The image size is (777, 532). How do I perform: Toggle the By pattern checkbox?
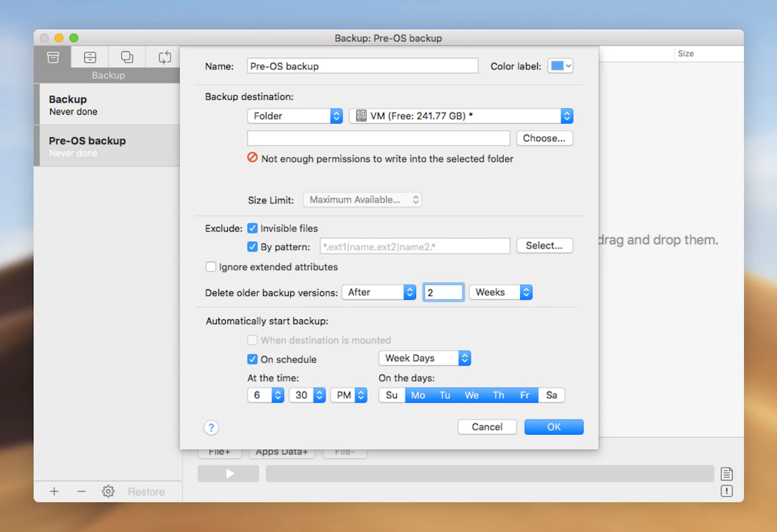[x=252, y=246]
